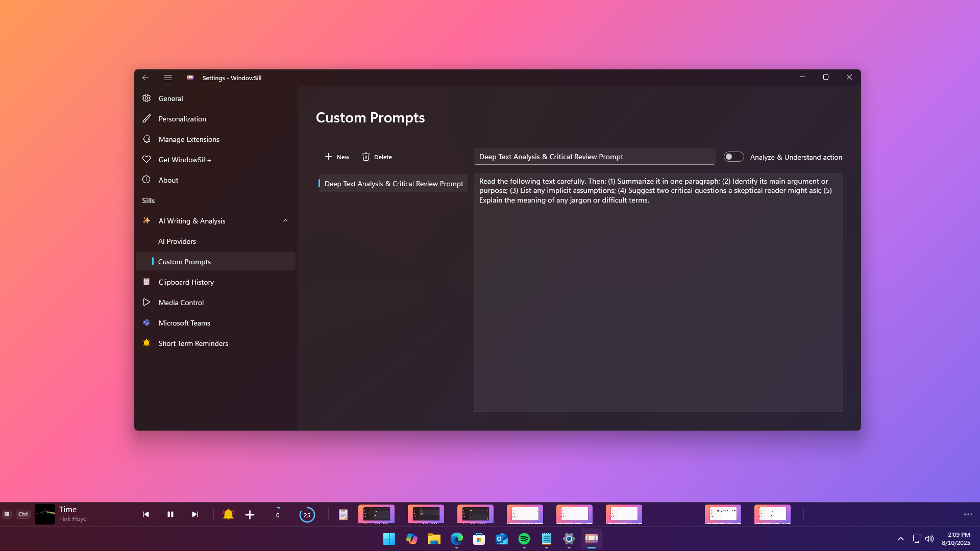Screen dimensions: 980x551
Task: Click the 25 minute reminder timer circle
Action: (307, 515)
